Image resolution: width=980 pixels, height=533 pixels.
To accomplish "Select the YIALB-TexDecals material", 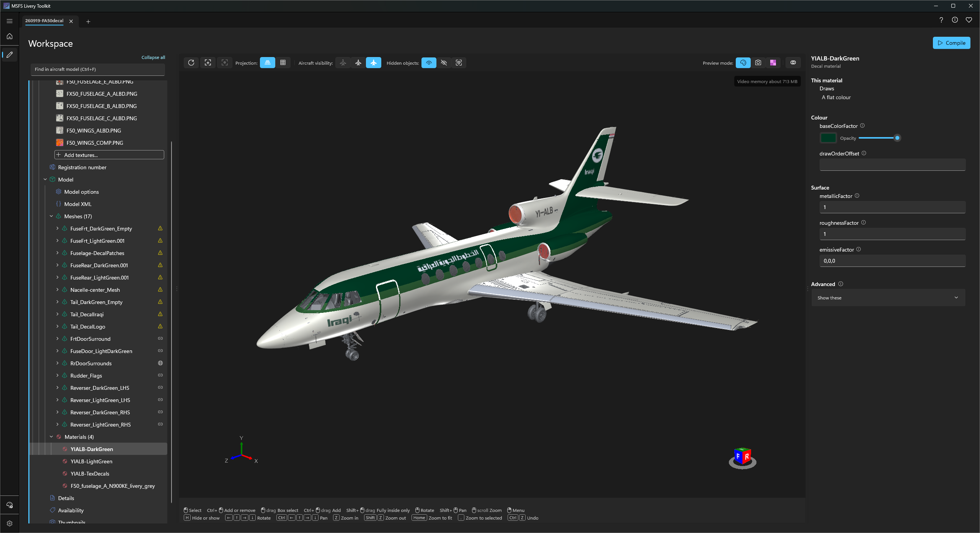I will [x=90, y=474].
